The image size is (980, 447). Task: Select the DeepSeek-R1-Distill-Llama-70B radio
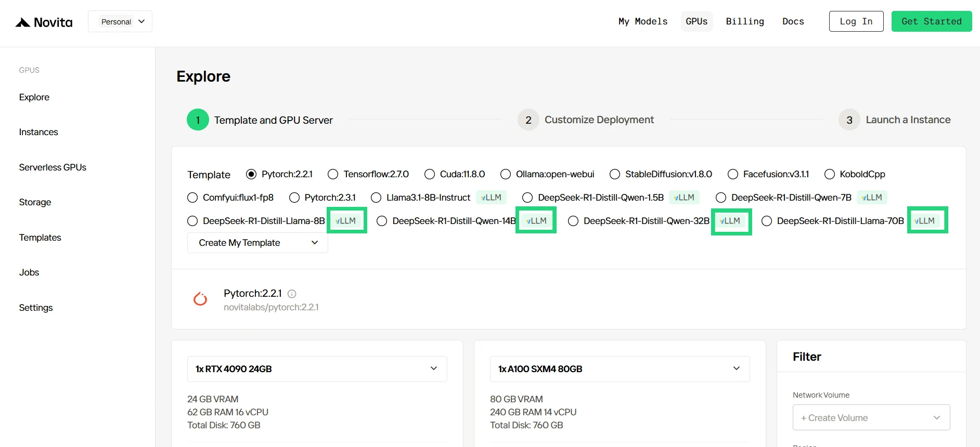point(767,221)
